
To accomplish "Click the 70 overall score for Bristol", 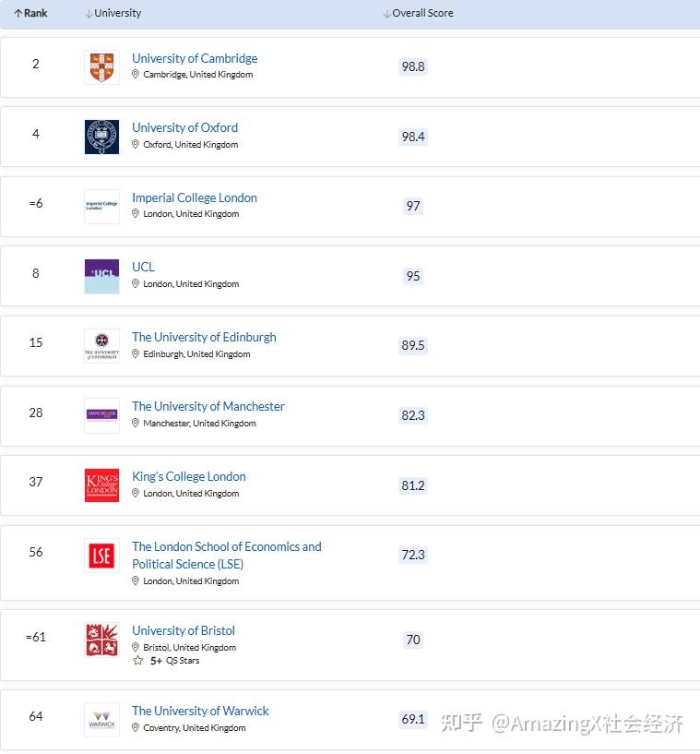I will pos(413,640).
